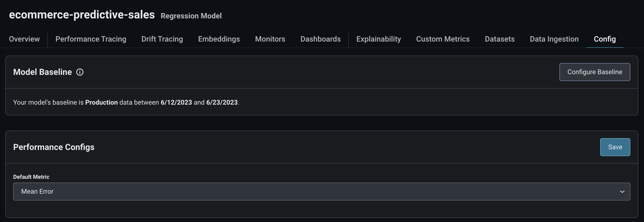Click the Default Metric field label
Viewport: 644px width, 222px height.
click(31, 177)
